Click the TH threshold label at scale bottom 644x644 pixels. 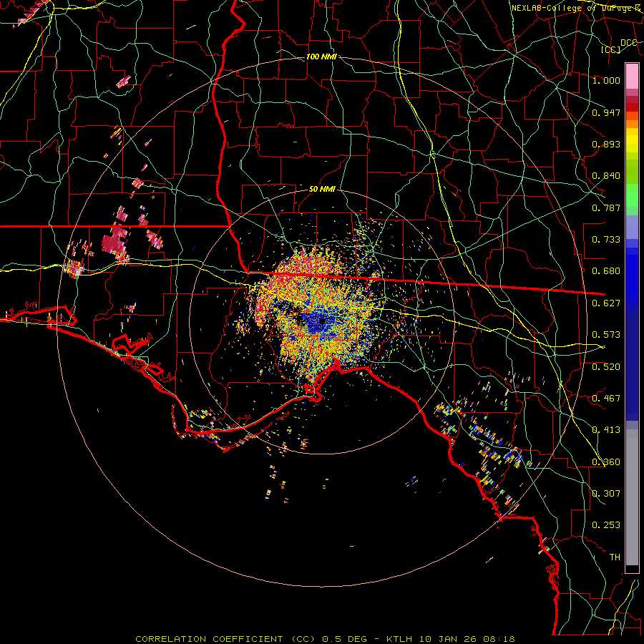[x=615, y=557]
